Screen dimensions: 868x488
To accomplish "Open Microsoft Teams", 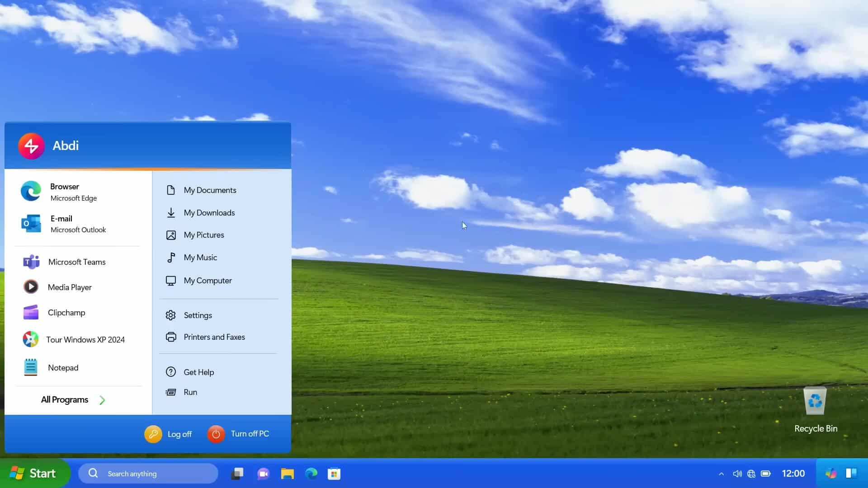I will [x=77, y=262].
